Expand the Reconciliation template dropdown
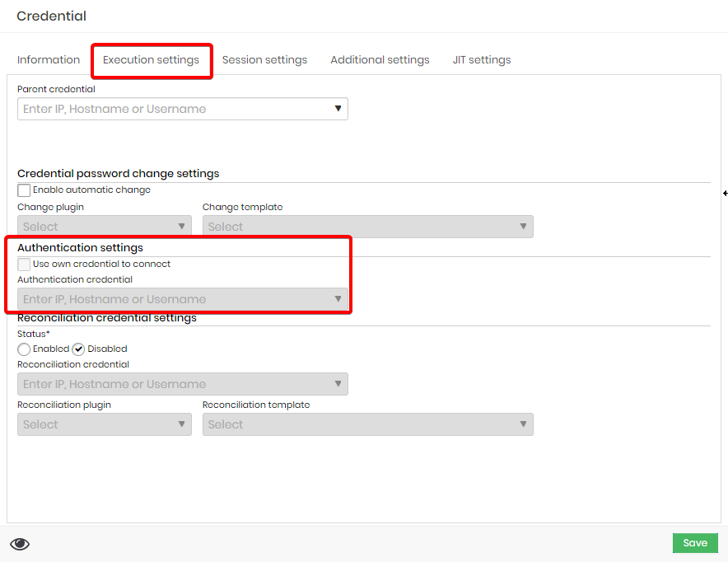This screenshot has width=728, height=562. tap(368, 424)
